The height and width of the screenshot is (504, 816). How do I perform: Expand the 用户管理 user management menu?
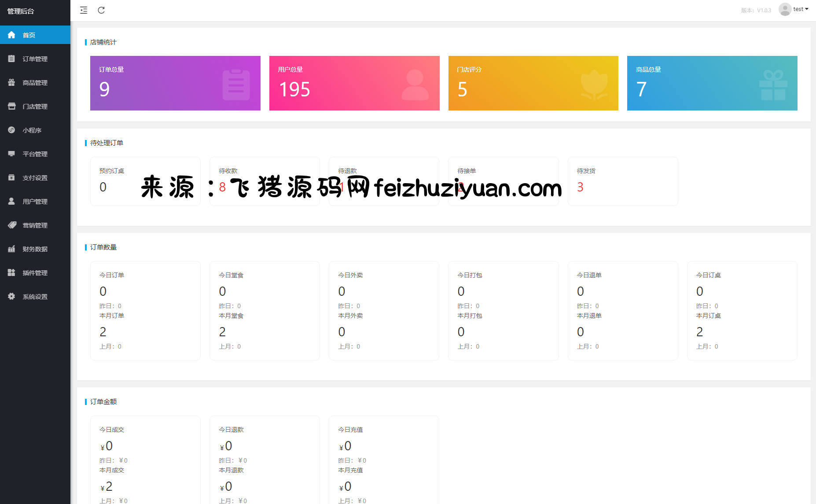tap(35, 202)
